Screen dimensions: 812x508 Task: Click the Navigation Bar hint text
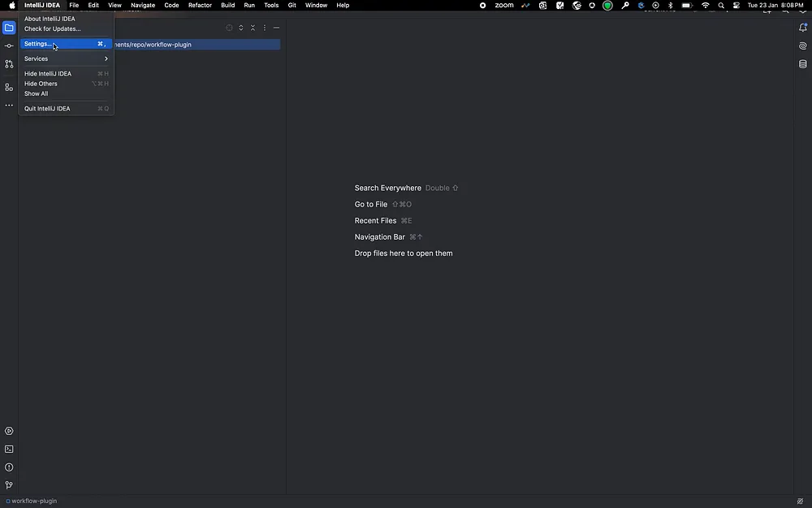379,237
